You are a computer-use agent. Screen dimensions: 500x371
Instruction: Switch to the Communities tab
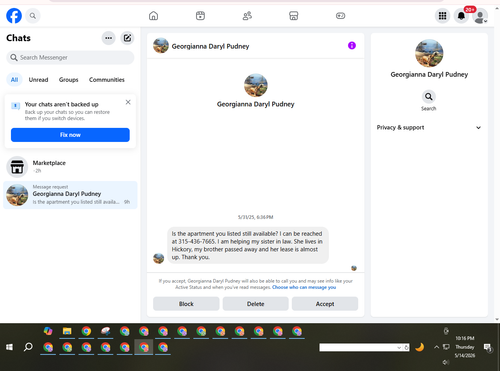pos(107,80)
